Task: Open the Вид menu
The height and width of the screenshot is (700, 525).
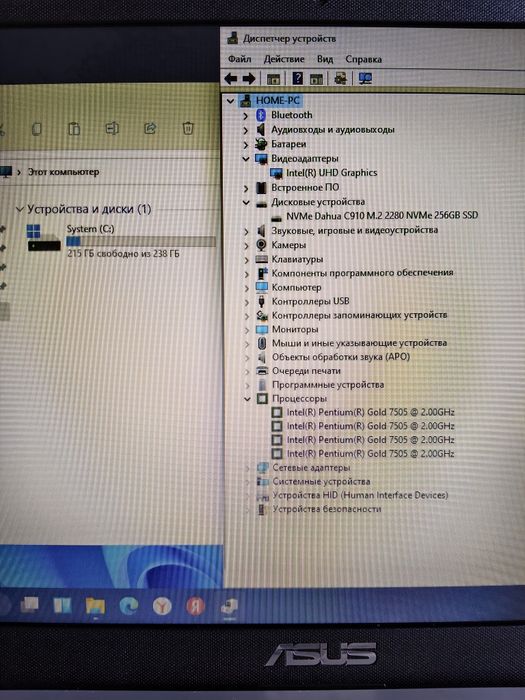Action: 325,59
